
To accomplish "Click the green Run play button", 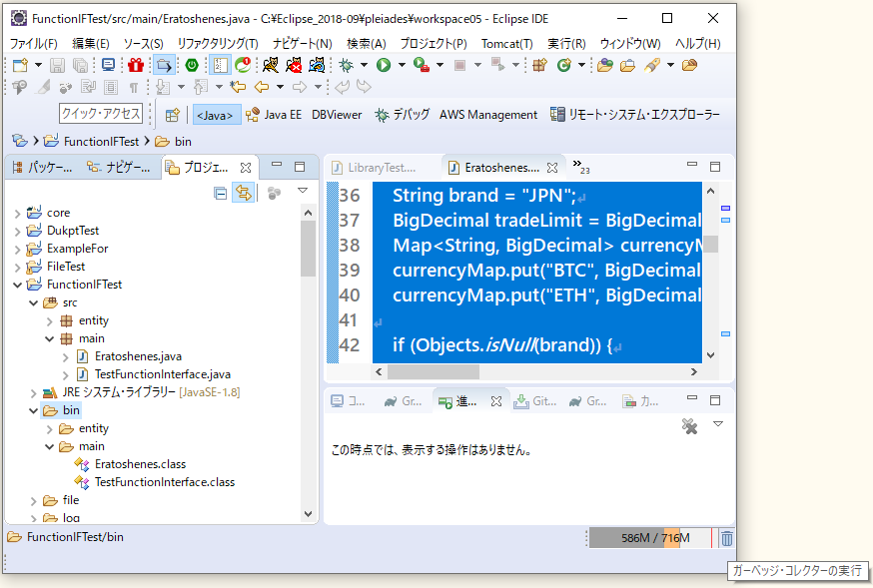I will point(383,66).
